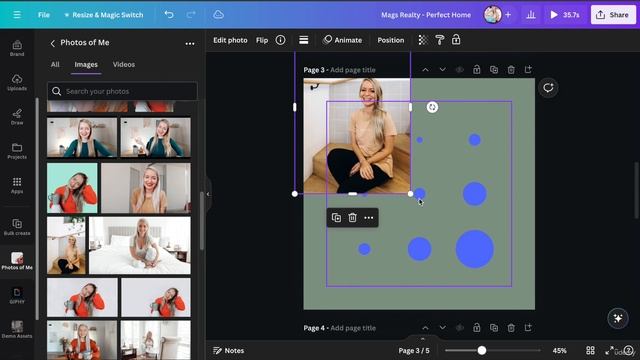Open the File menu

(44, 15)
